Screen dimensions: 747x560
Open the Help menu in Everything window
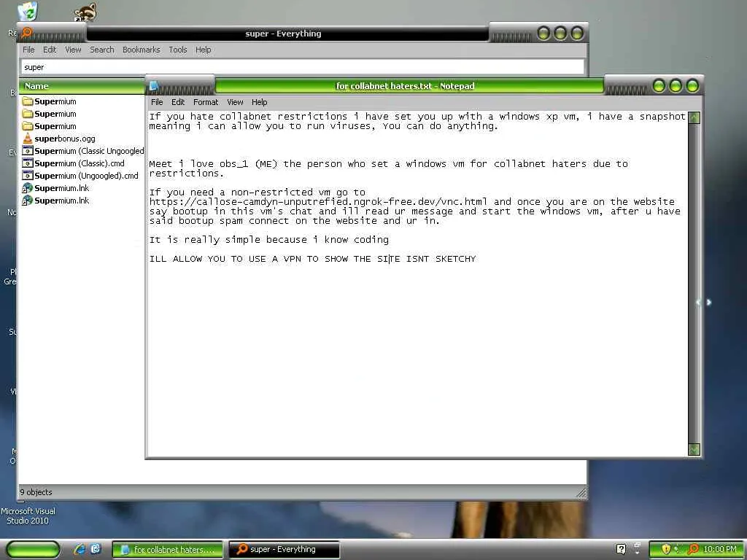click(203, 50)
